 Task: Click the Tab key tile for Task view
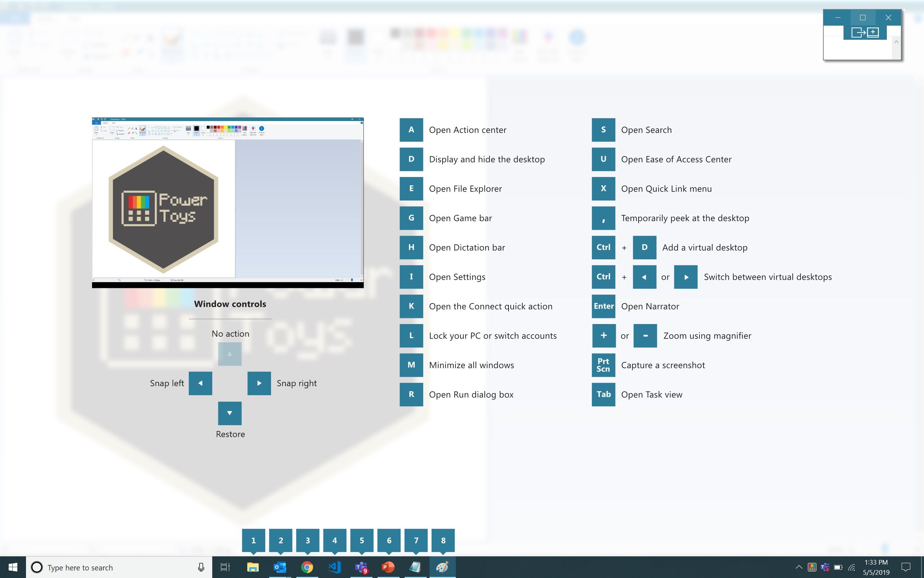[603, 394]
